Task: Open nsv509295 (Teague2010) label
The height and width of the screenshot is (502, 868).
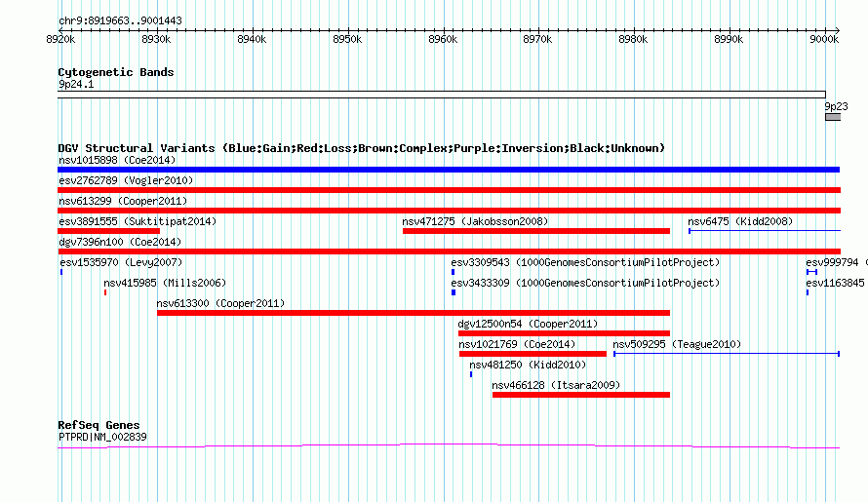Action: pos(677,344)
